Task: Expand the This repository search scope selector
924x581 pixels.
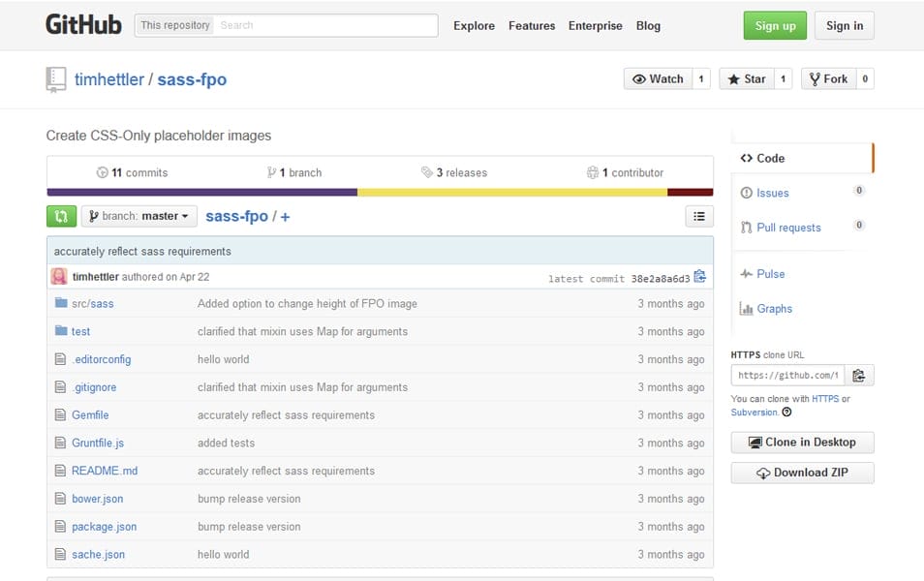Action: point(174,25)
